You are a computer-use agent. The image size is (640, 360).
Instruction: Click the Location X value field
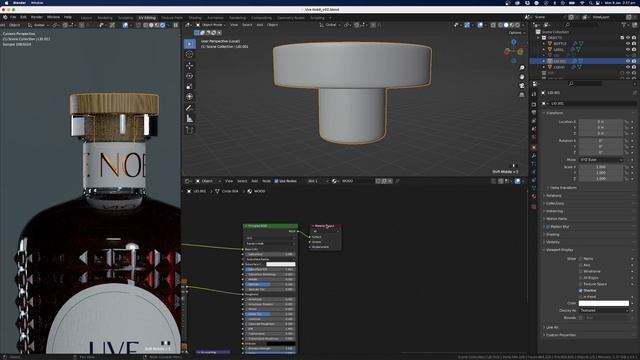pyautogui.click(x=600, y=122)
